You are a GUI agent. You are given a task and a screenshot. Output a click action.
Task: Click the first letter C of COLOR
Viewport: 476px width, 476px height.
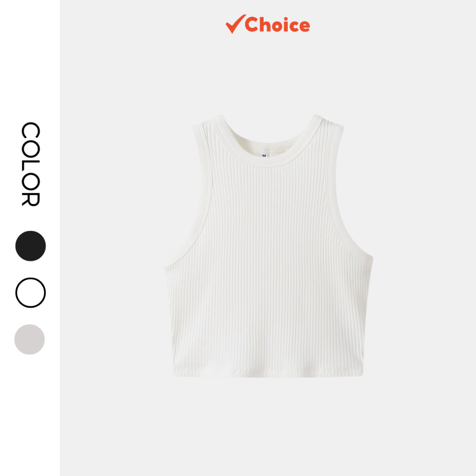click(31, 130)
